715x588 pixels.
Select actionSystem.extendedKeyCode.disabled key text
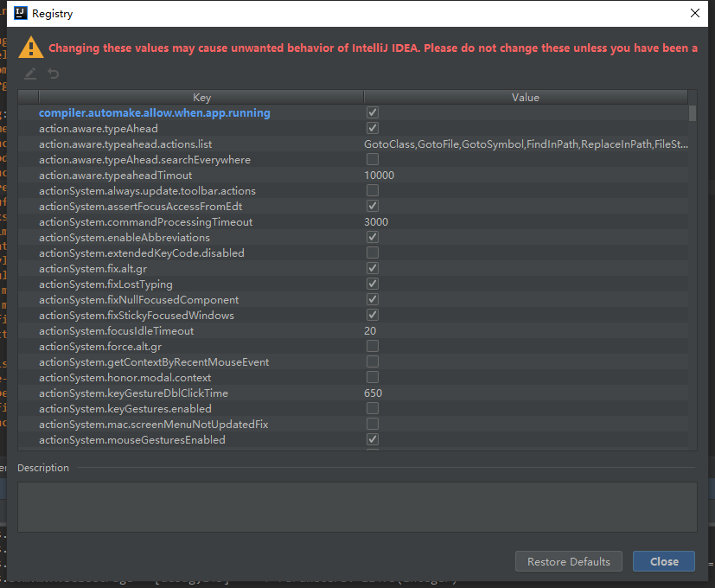click(142, 252)
